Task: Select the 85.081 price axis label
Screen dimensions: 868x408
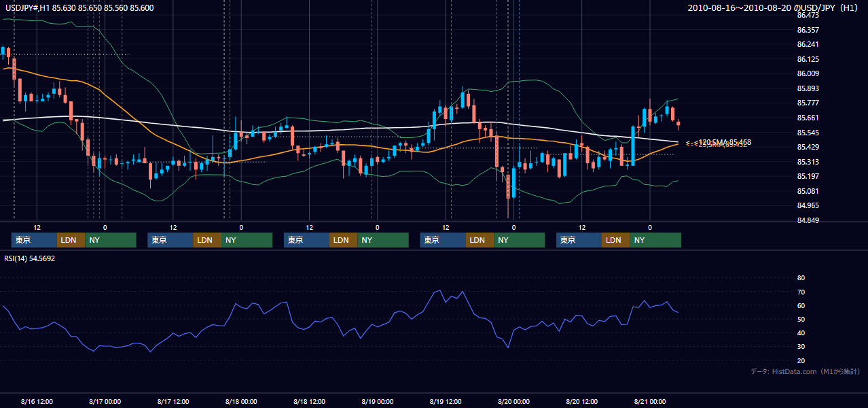Action: [x=808, y=191]
